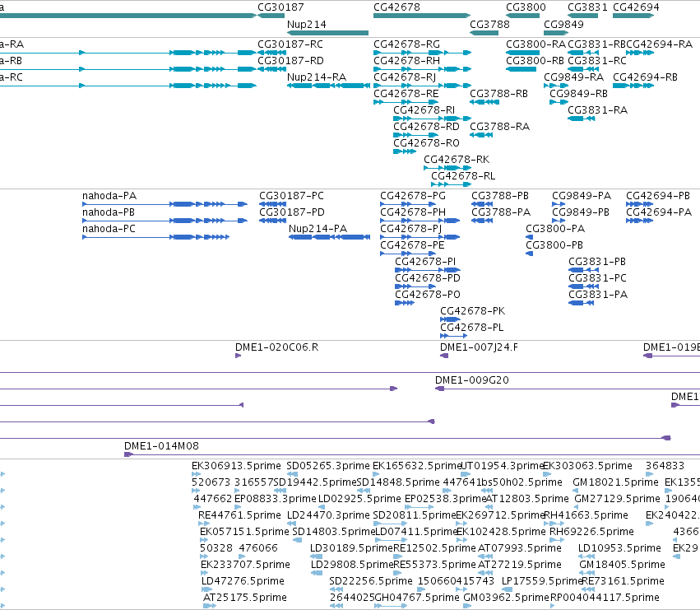Screen dimensions: 700x610
Task: Click EST LD10953.5prime
Action: point(619,548)
